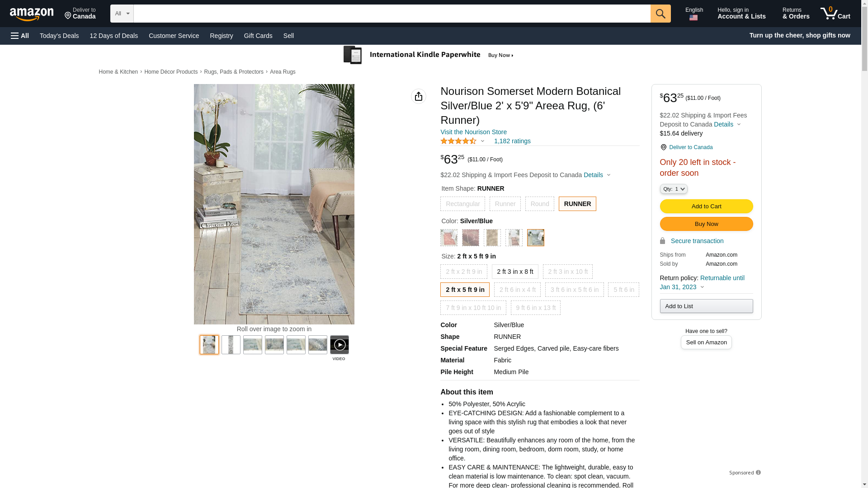
Task: Open the Amazon logo home link
Action: point(32,14)
